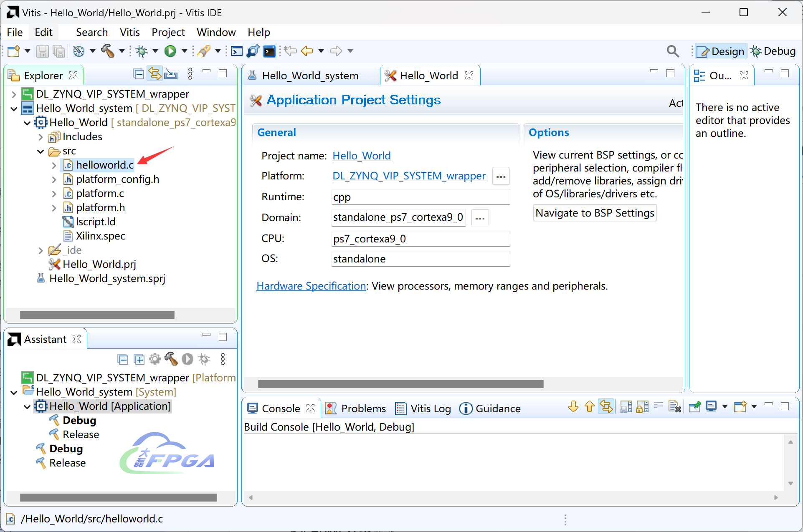Click the toolbar search magnifier icon
This screenshot has height=532, width=803.
click(x=672, y=51)
